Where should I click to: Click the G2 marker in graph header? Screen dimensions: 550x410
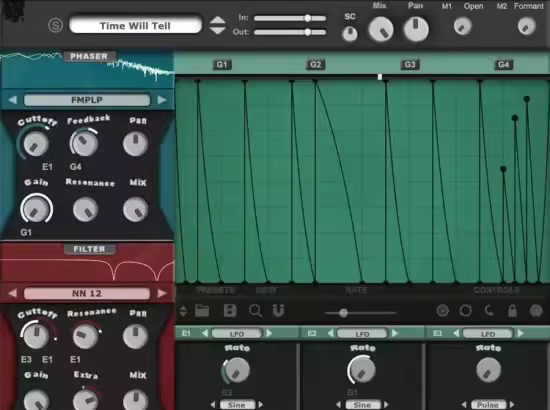click(x=315, y=65)
